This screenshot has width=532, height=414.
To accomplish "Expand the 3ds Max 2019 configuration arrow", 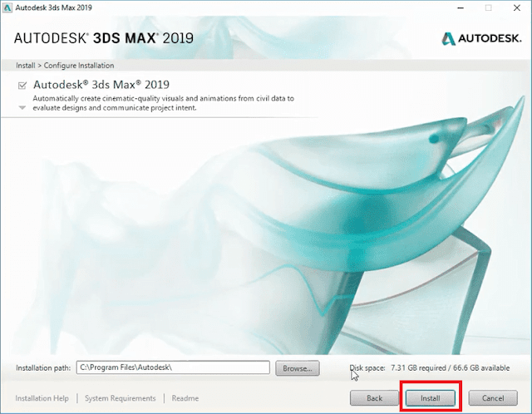I will pos(22,108).
